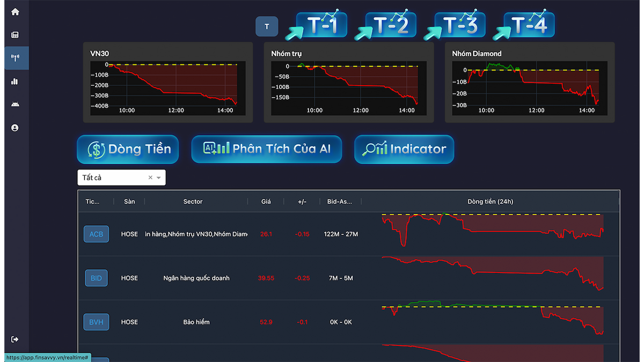
Task: Click the logout icon in sidebar
Action: click(15, 339)
